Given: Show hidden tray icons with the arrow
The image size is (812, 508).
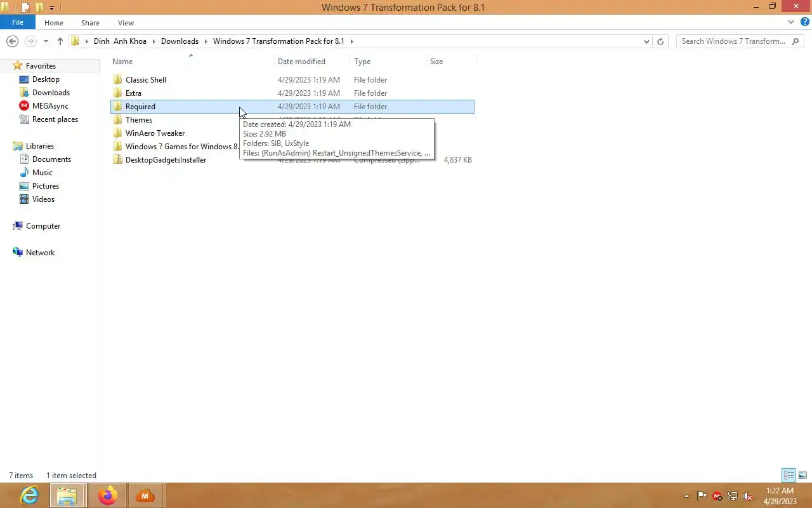Looking at the screenshot, I should 686,496.
